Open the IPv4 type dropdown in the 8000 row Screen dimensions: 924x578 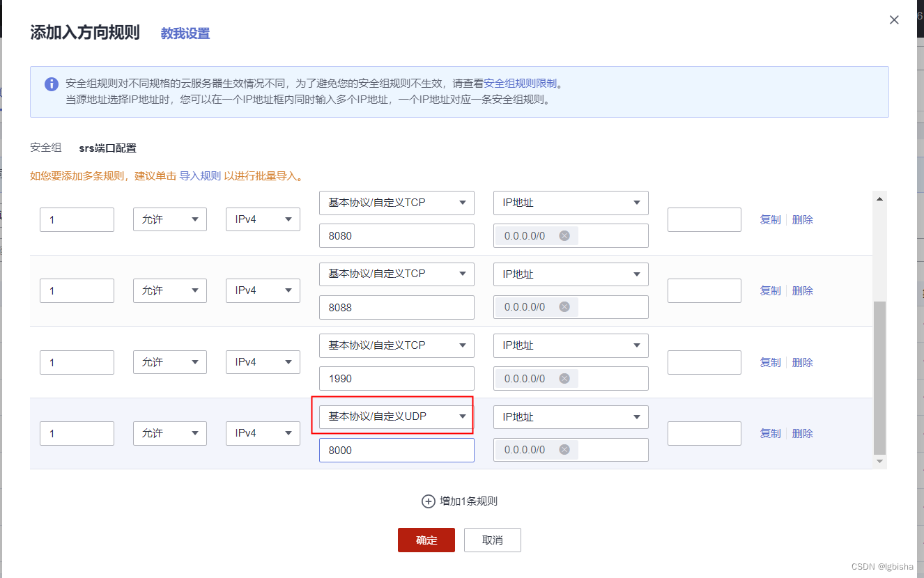coord(263,433)
